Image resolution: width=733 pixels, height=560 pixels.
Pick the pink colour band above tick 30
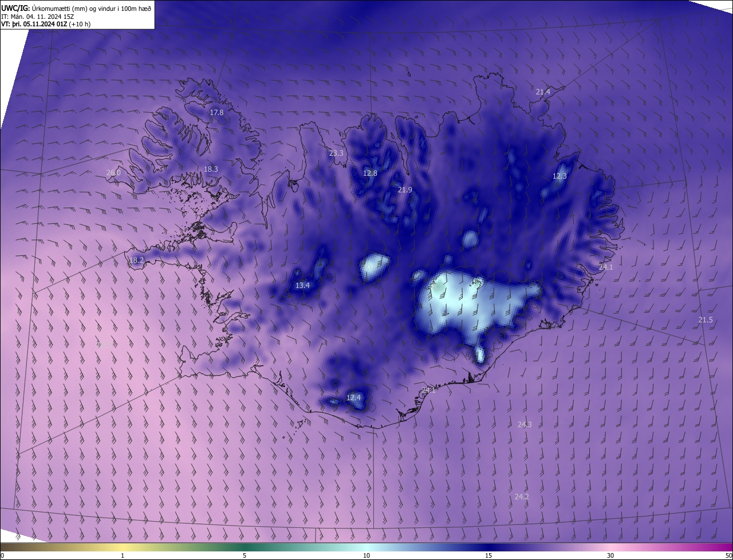tap(610, 547)
